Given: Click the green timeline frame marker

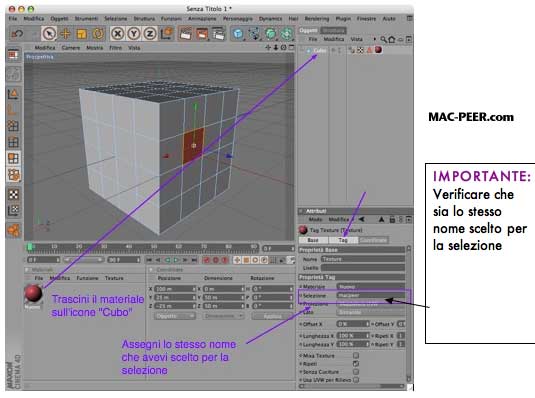Looking at the screenshot, I should tap(30, 246).
